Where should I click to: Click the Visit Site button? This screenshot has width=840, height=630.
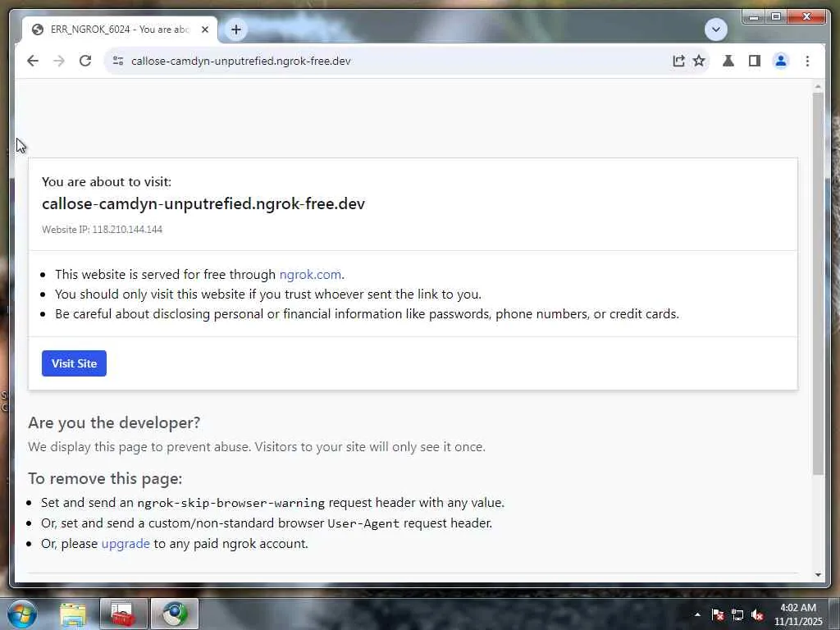tap(74, 363)
